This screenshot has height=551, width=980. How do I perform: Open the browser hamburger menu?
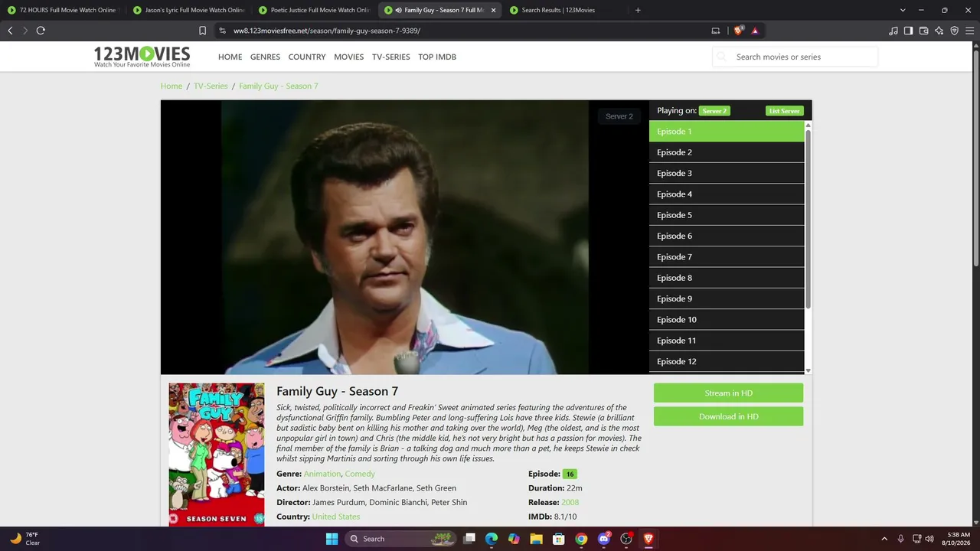[x=969, y=31]
